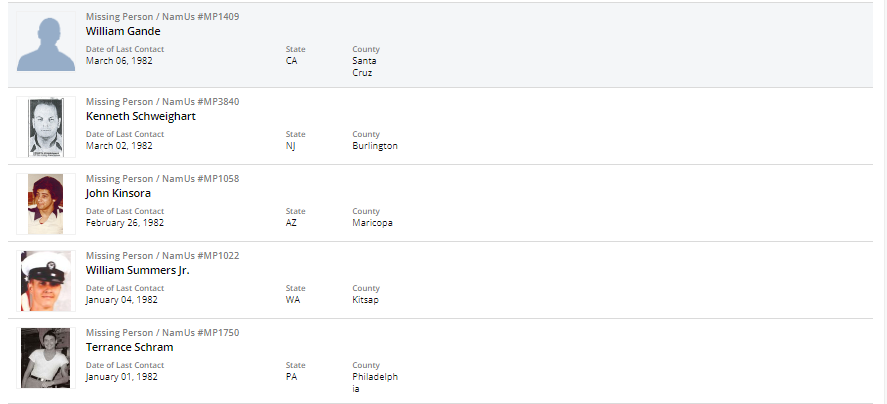Image resolution: width=887 pixels, height=404 pixels.
Task: Open the Kenneth Schweighart name link
Action: (140, 116)
